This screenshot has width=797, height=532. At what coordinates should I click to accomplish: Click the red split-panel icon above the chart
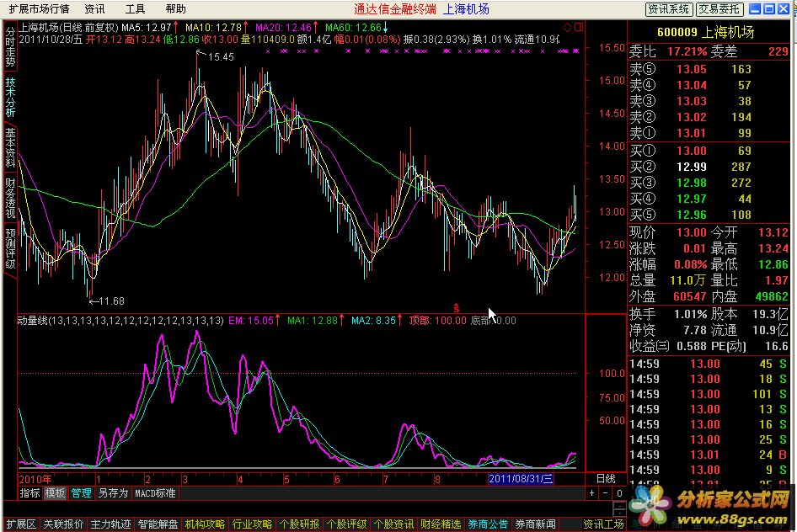[x=579, y=27]
